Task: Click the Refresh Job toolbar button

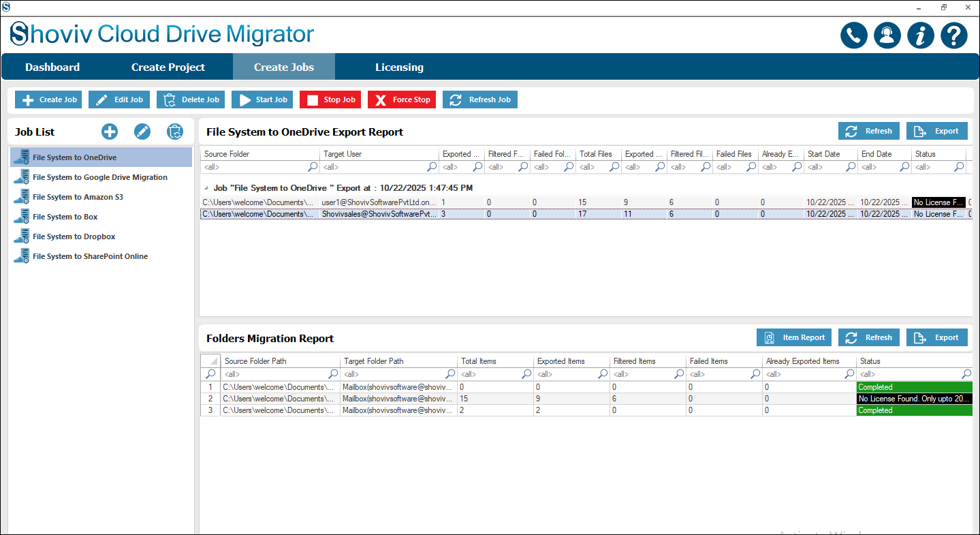Action: [480, 100]
